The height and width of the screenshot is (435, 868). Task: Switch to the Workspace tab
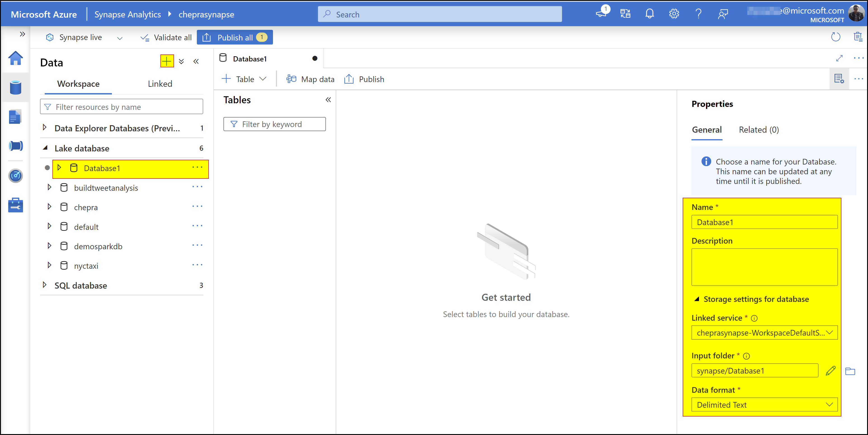click(78, 84)
